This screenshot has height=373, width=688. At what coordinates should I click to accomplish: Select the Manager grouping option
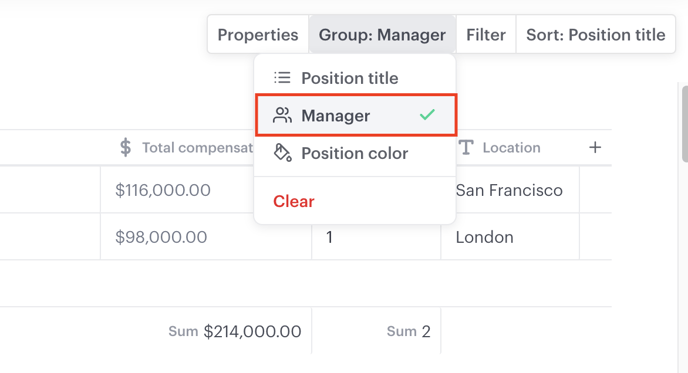(x=356, y=115)
